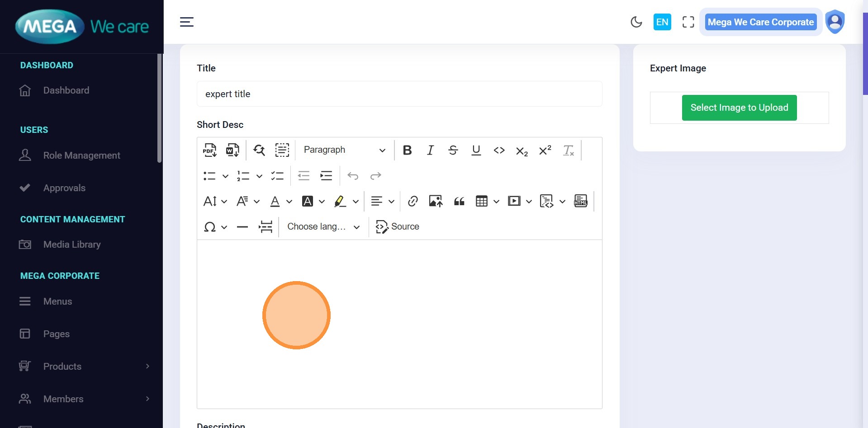The image size is (868, 428).
Task: Click Select Image to Upload button
Action: click(x=739, y=108)
